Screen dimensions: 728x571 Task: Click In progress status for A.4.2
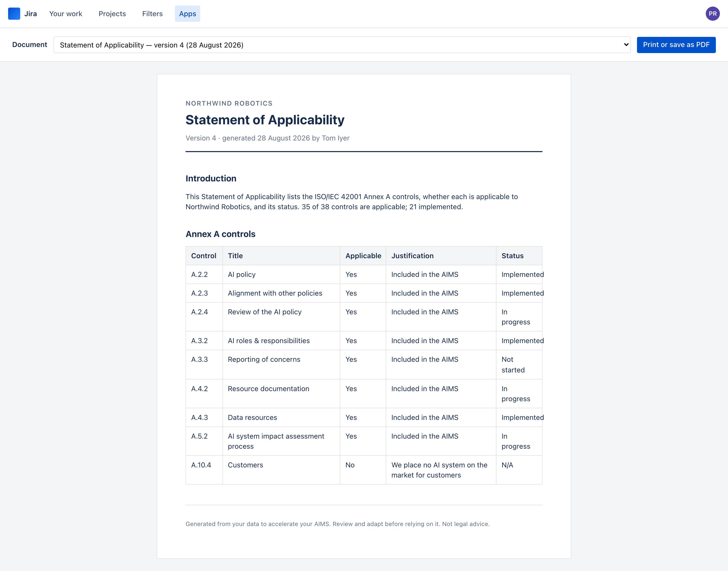point(519,394)
